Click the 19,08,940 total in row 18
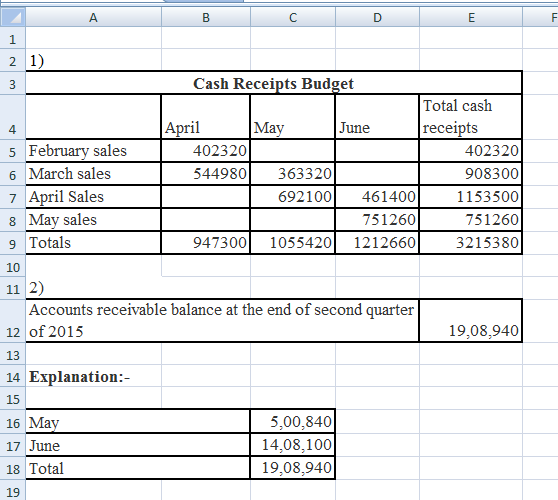The height and width of the screenshot is (500, 558). pyautogui.click(x=293, y=468)
